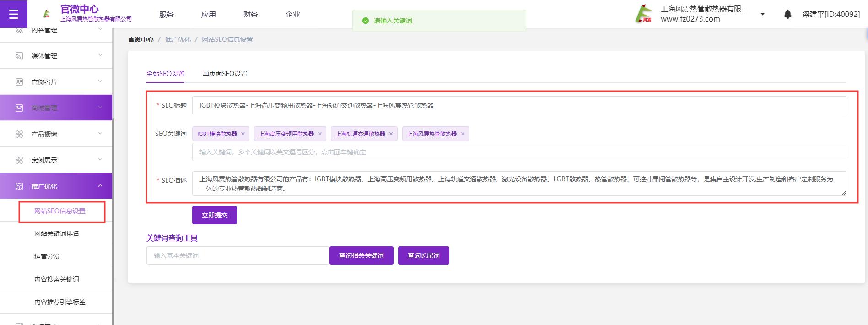868x325 pixels.
Task: Click the 网站SEO信息设置 breadcrumb text
Action: [227, 39]
